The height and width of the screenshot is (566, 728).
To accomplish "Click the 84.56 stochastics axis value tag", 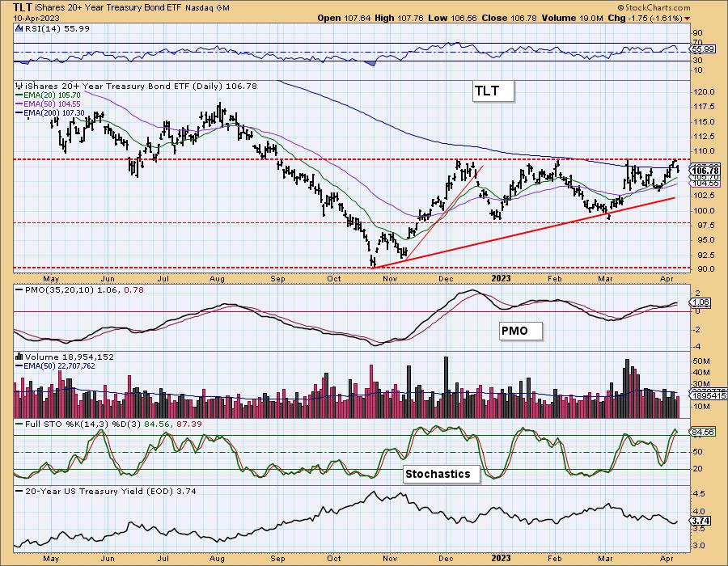I will point(703,432).
